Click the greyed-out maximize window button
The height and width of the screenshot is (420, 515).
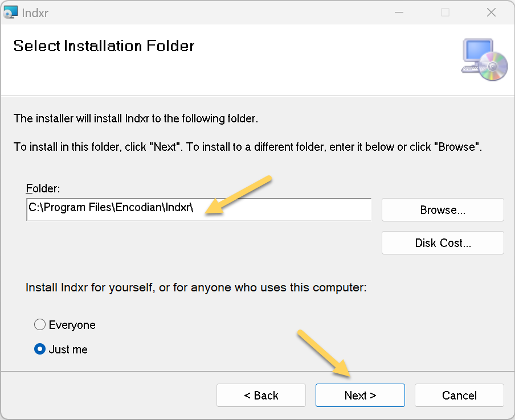pyautogui.click(x=445, y=13)
